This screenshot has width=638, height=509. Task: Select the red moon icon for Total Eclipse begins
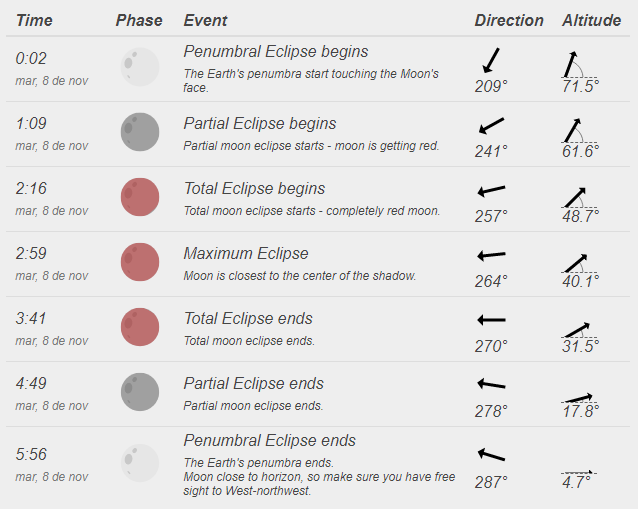point(140,197)
